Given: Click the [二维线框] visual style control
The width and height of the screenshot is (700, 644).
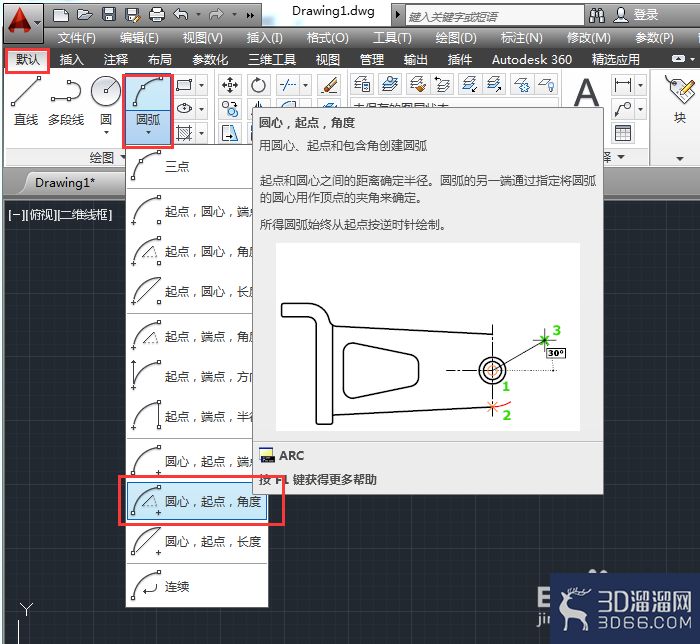Looking at the screenshot, I should click(x=84, y=215).
